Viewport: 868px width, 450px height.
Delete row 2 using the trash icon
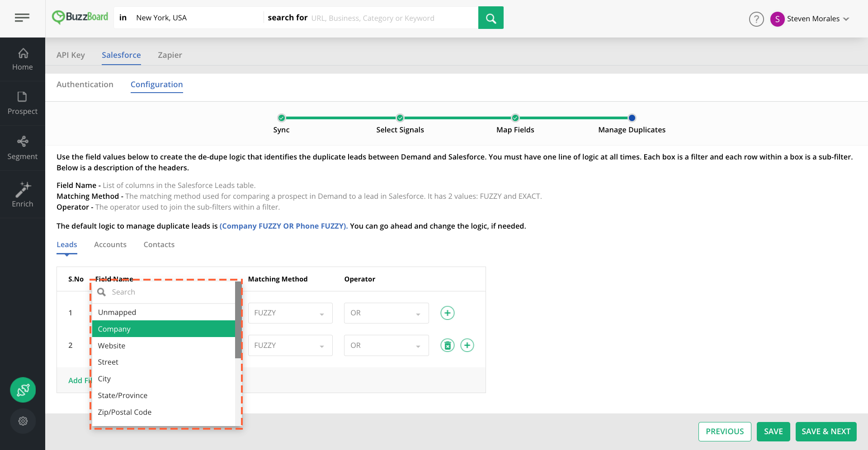pos(448,345)
